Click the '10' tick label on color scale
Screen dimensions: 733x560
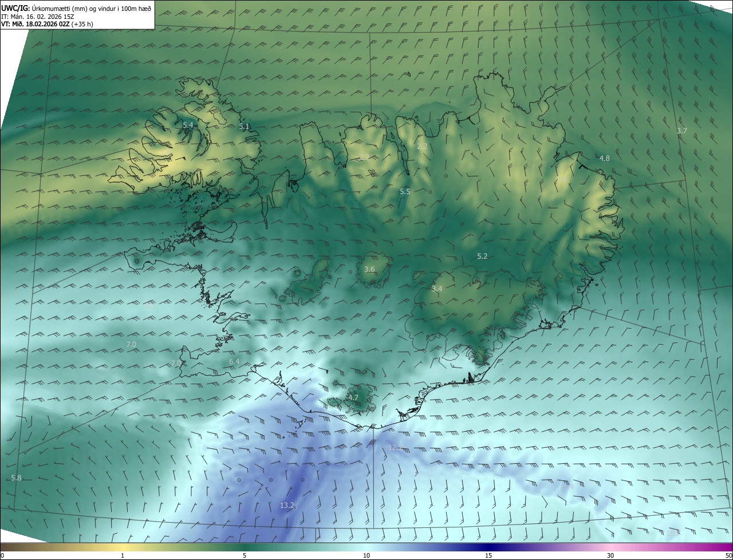click(x=366, y=555)
